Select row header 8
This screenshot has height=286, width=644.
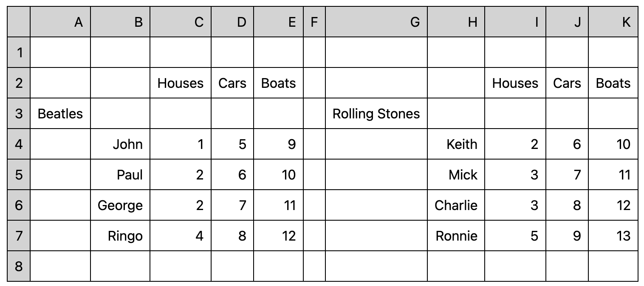coord(19,266)
